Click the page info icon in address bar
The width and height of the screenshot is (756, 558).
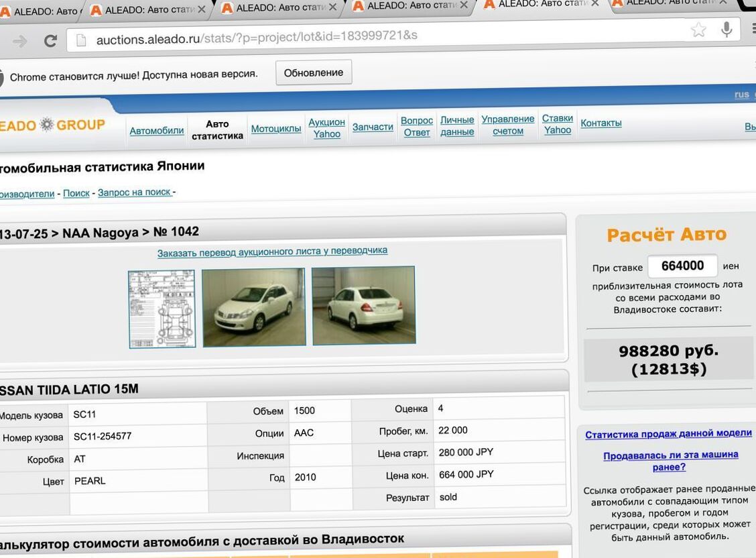(81, 40)
